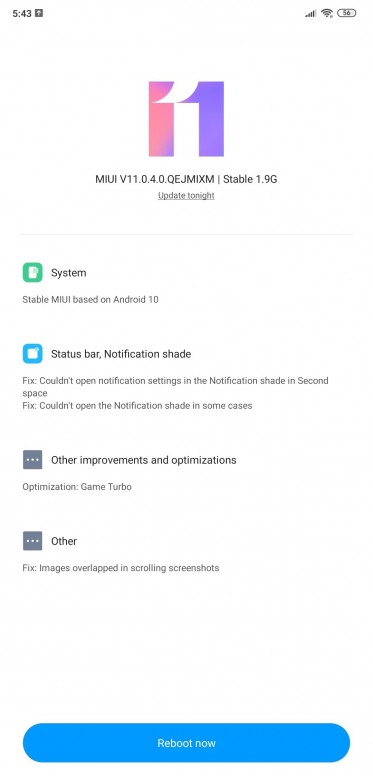Tap the Wi-Fi signal icon
Viewport: 373px width, 776px height.
[326, 13]
